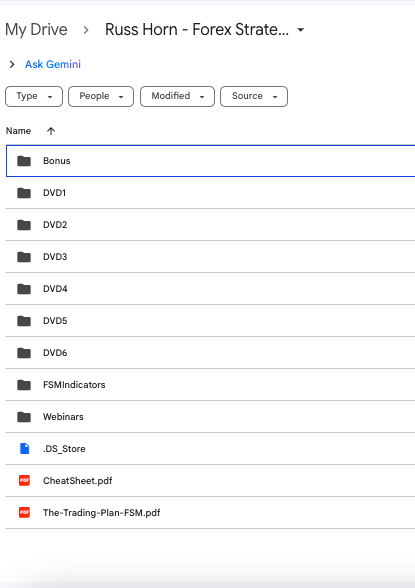Image resolution: width=415 pixels, height=588 pixels.
Task: Click the DVD2 folder icon
Action: tap(24, 225)
